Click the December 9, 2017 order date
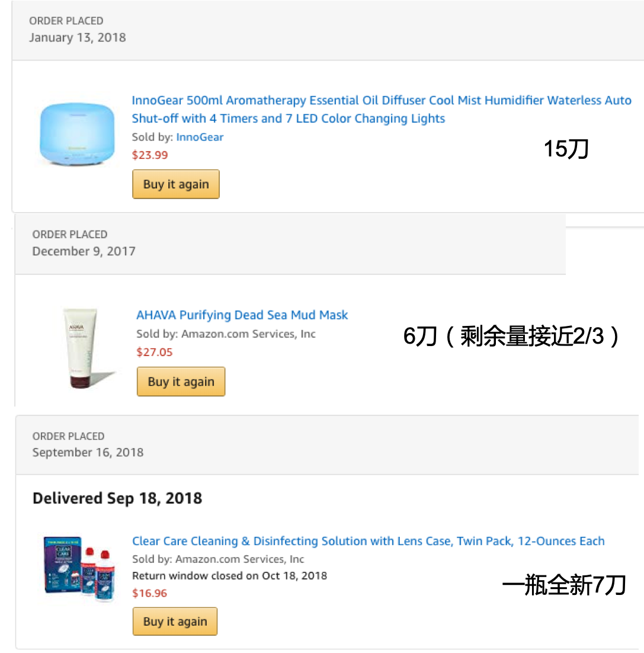 tap(84, 251)
